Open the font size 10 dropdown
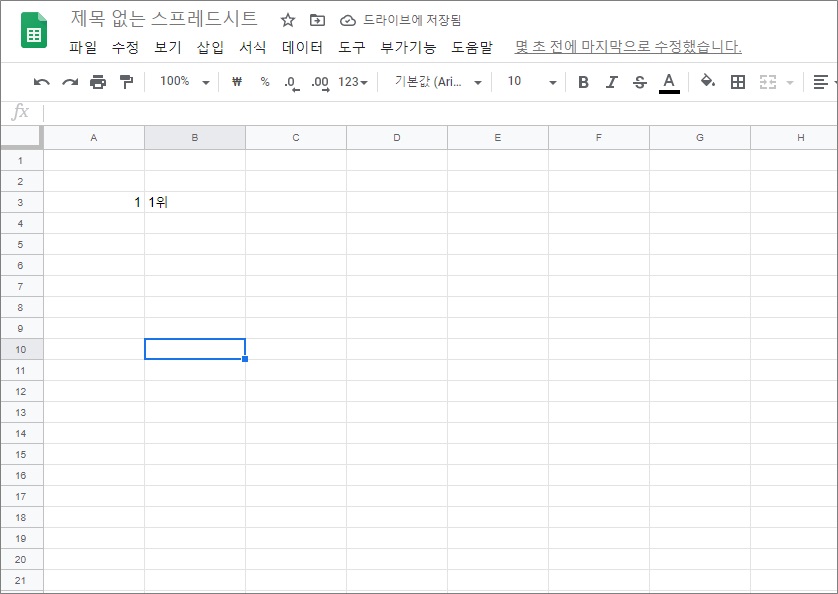This screenshot has width=838, height=594. [532, 81]
